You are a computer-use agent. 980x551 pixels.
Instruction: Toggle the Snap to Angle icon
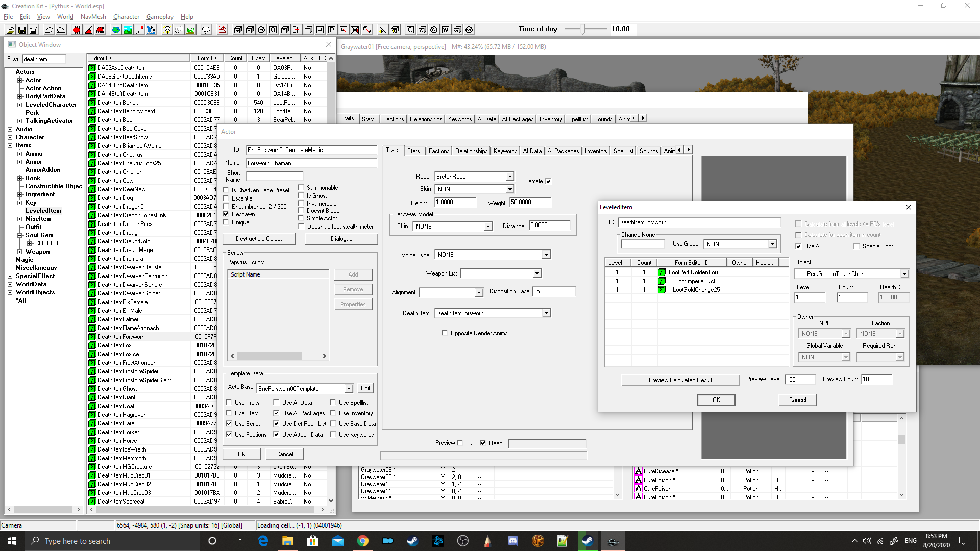(x=88, y=30)
